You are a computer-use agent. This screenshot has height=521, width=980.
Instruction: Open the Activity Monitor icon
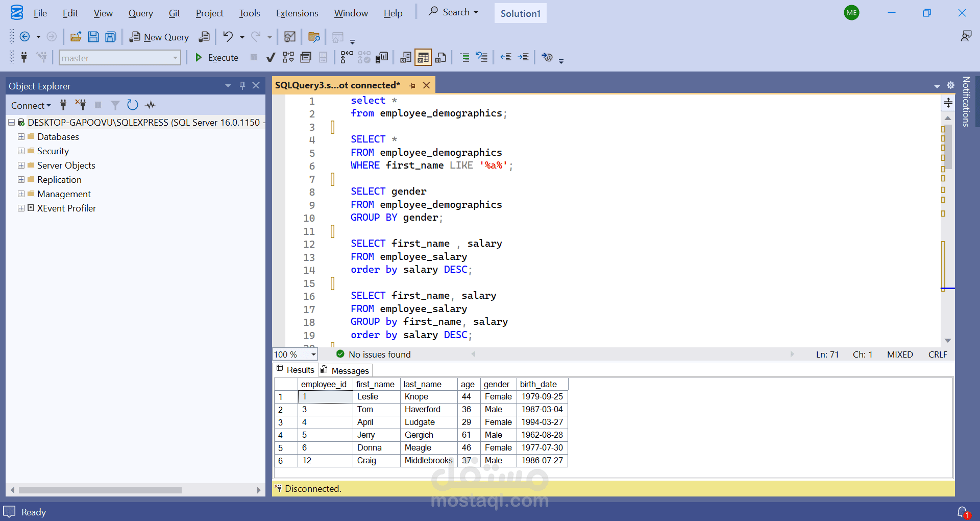point(290,37)
